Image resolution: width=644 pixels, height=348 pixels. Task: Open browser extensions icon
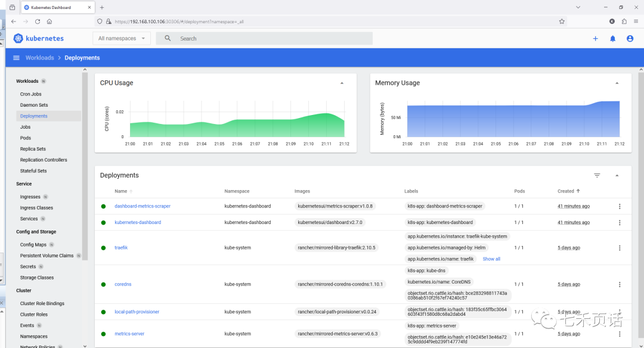click(x=624, y=21)
